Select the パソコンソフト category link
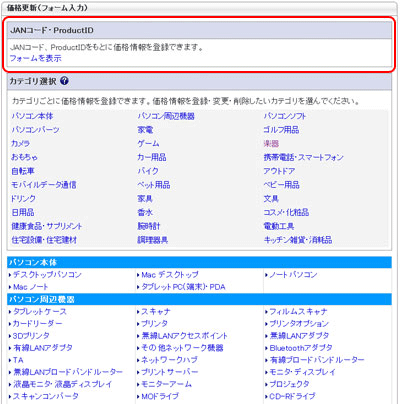The height and width of the screenshot is (404, 400). click(285, 116)
